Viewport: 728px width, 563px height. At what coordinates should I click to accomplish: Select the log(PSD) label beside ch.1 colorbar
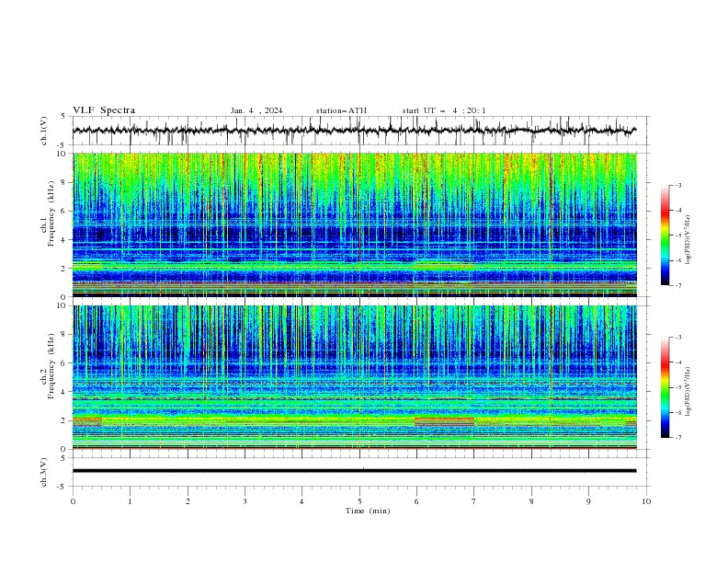pos(688,240)
